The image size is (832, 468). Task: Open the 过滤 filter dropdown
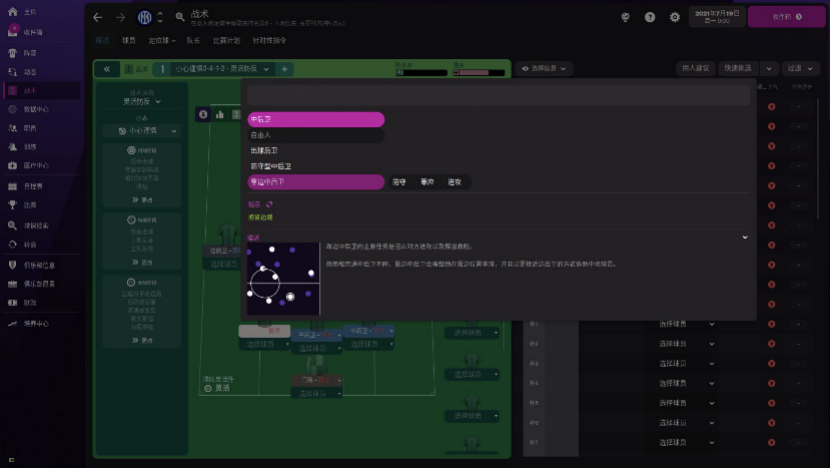(800, 68)
